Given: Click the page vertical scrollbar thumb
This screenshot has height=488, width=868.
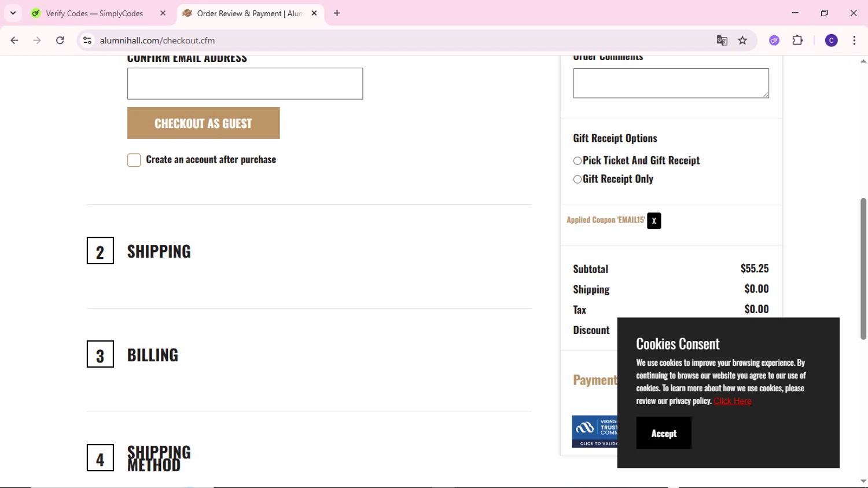Looking at the screenshot, I should [863, 269].
